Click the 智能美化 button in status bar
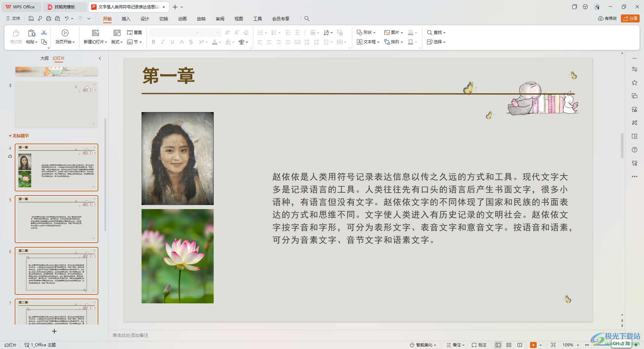 click(x=423, y=345)
